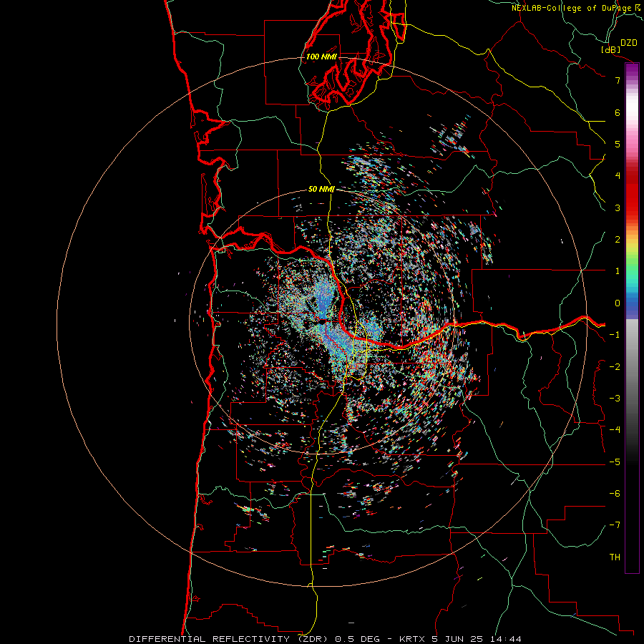Click the [dB] unit label

click(x=611, y=49)
